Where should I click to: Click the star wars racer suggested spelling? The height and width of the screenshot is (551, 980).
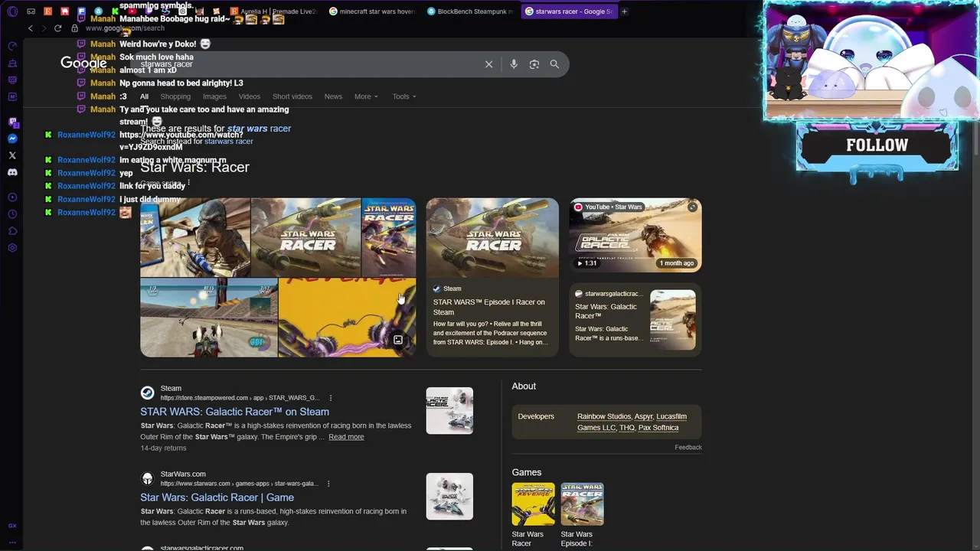tap(259, 129)
